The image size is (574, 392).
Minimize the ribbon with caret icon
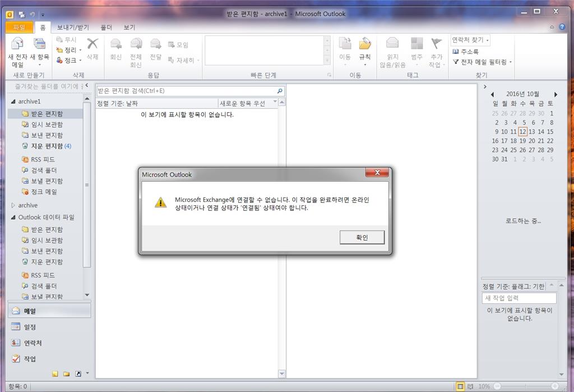pyautogui.click(x=552, y=27)
